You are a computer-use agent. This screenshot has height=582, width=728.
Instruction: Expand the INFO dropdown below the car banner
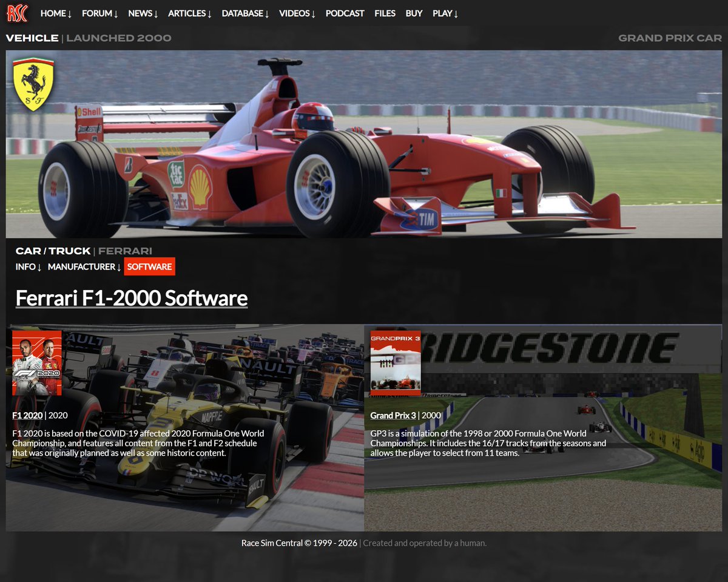(28, 266)
